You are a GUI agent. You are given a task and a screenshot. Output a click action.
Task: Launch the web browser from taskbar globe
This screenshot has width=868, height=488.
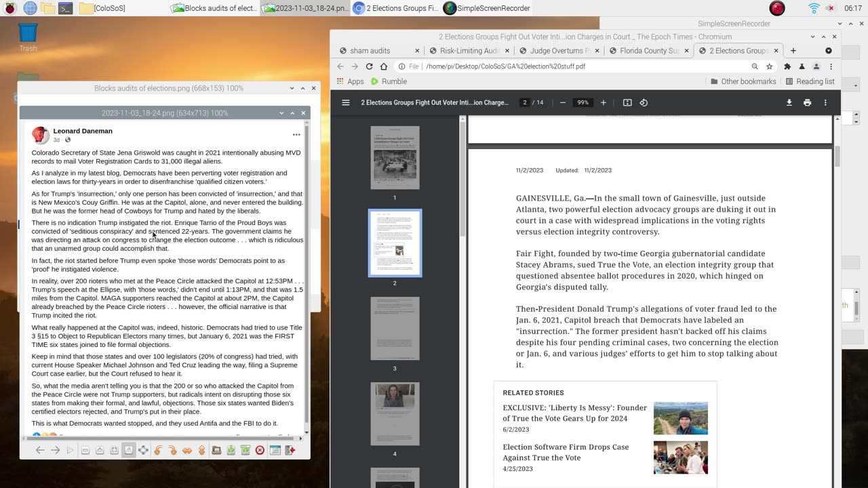pos(30,8)
